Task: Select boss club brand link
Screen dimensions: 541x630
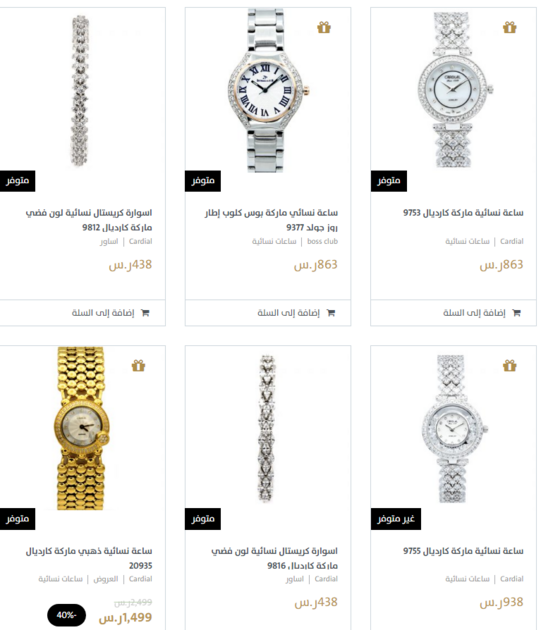Action: point(322,241)
